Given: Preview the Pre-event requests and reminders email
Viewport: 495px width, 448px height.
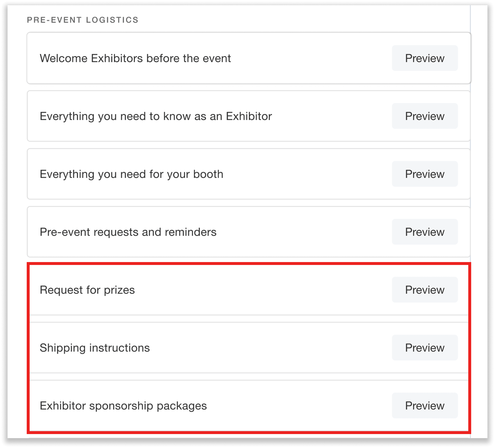Looking at the screenshot, I should pos(425,232).
